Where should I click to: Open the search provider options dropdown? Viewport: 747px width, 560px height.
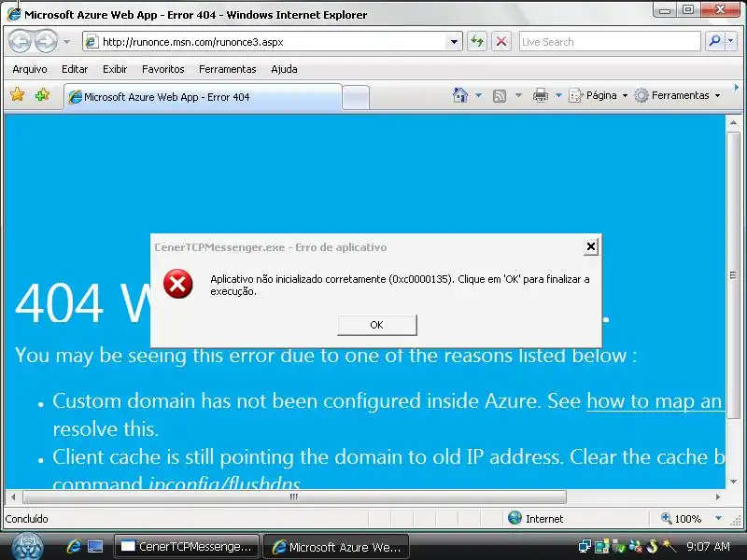731,41
